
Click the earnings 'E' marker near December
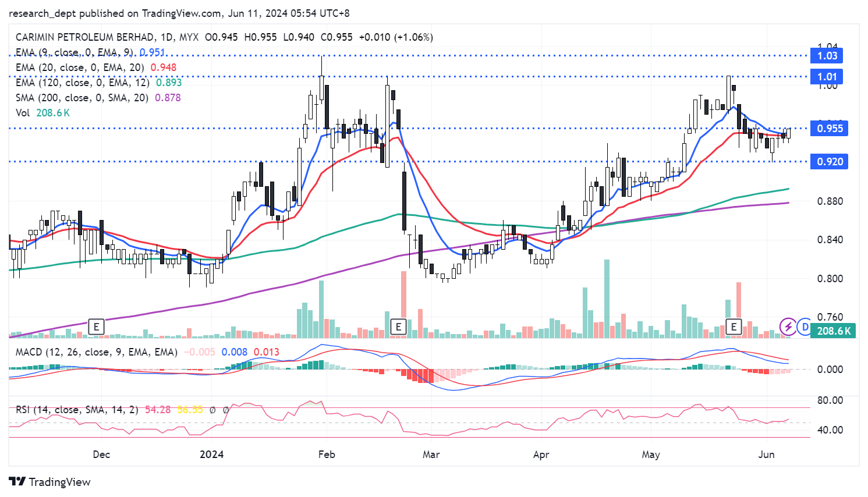coord(96,326)
